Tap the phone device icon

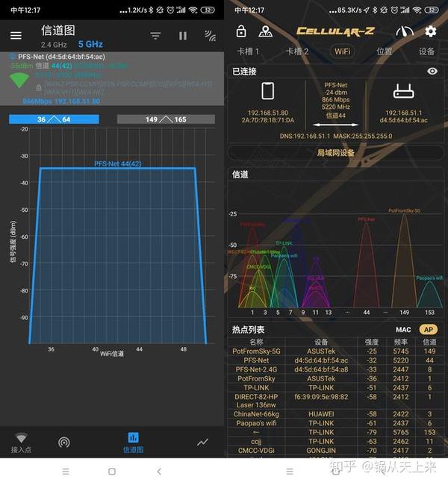point(268,91)
